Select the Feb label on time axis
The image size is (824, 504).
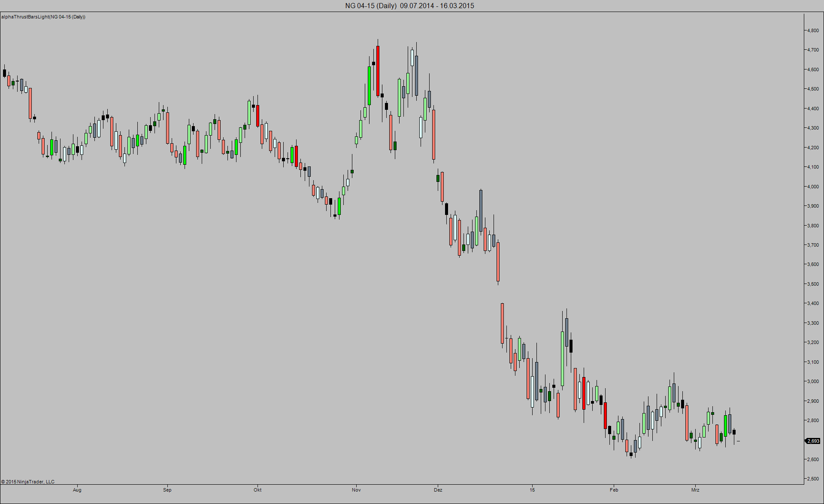pos(614,490)
